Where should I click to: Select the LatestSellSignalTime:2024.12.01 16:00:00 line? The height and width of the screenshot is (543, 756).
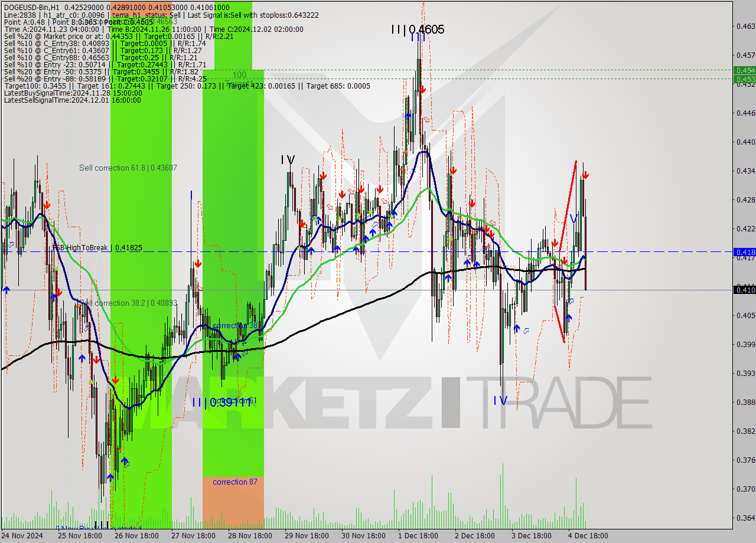coord(72,100)
